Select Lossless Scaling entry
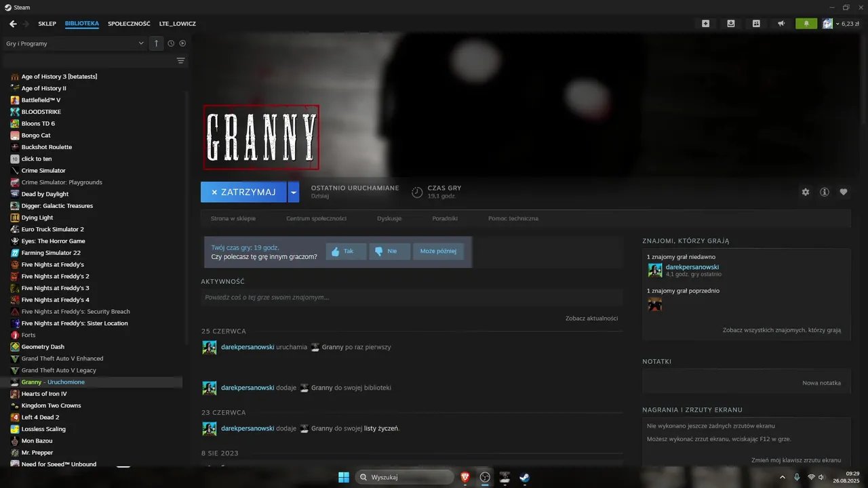Viewport: 868px width, 488px height. click(43, 429)
